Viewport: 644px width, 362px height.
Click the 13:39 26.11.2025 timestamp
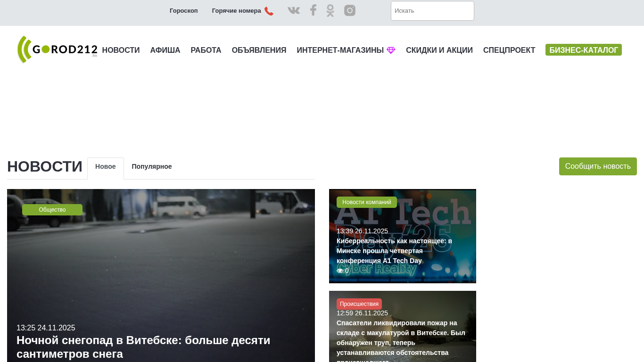pos(362,231)
